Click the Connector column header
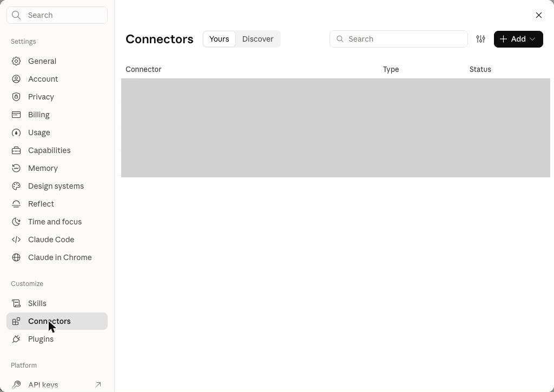This screenshot has width=554, height=392. tap(143, 69)
